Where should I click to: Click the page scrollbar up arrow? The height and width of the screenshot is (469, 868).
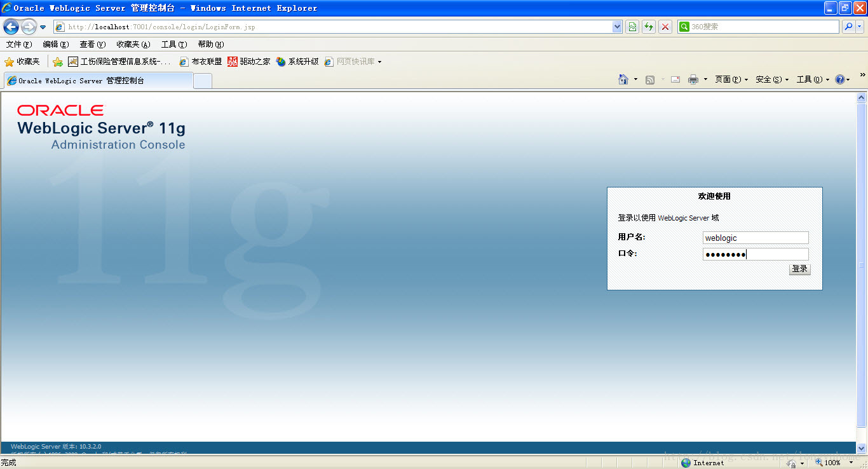(x=862, y=98)
